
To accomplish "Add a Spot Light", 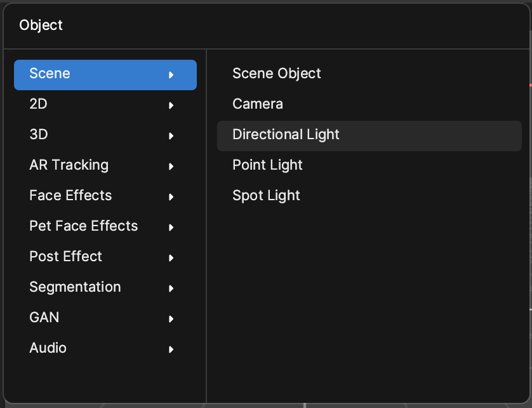I will (369, 197).
